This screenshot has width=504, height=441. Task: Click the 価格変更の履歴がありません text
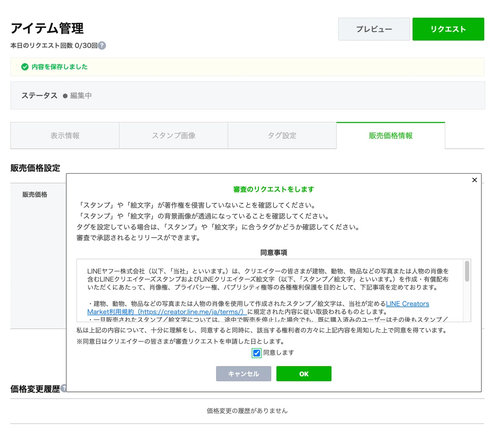click(247, 411)
